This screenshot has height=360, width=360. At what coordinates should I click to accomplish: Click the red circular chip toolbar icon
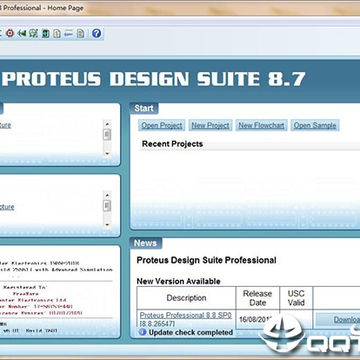coord(10,33)
